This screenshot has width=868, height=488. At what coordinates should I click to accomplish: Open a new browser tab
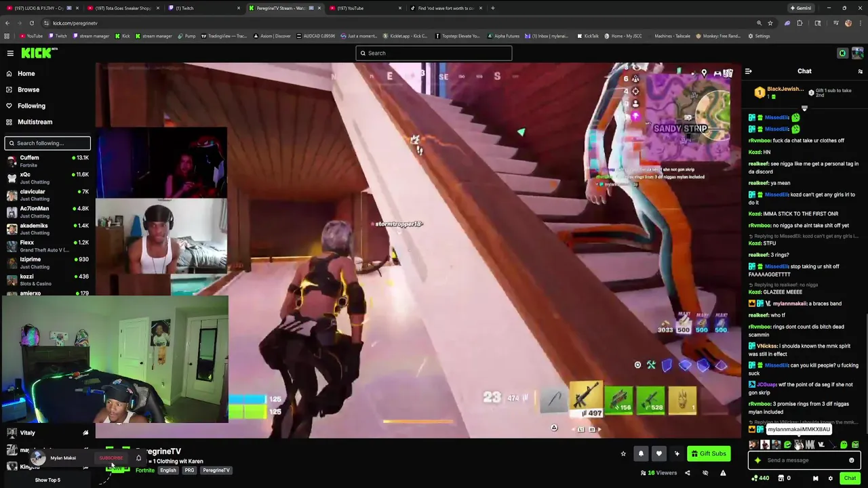click(x=493, y=8)
